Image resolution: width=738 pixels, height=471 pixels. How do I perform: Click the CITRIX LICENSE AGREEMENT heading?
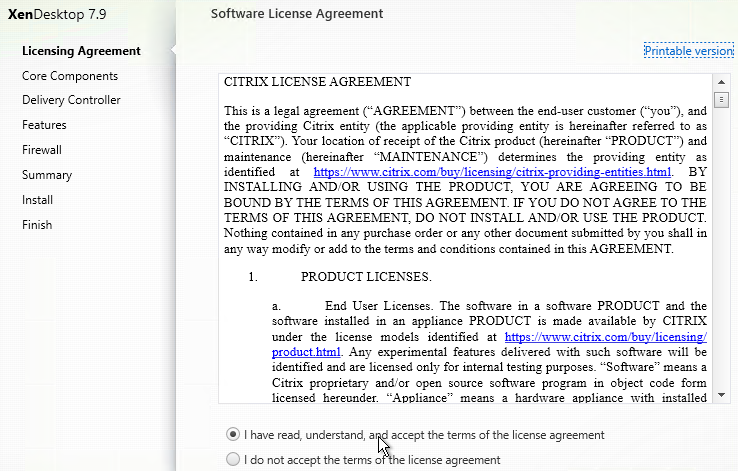coord(317,82)
